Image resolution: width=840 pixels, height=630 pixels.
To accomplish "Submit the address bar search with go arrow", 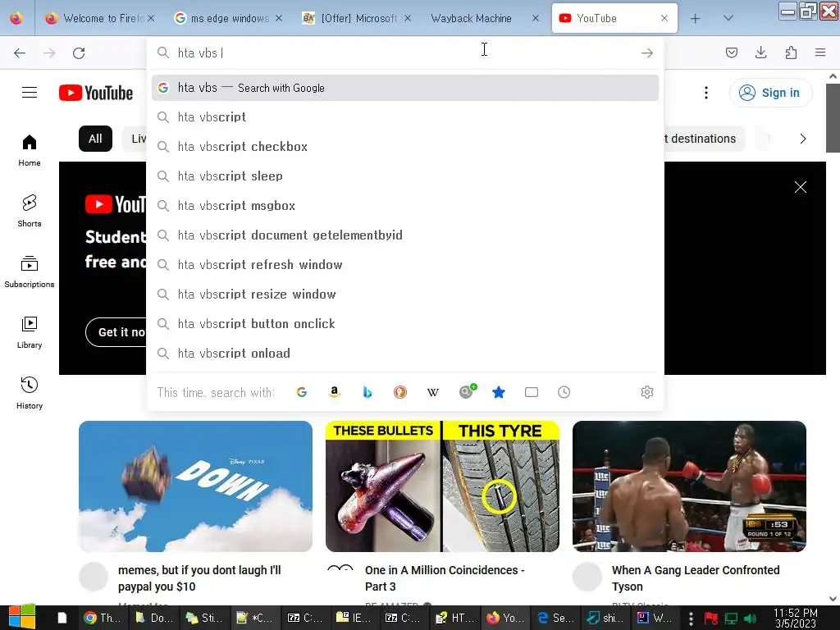I will [x=647, y=53].
